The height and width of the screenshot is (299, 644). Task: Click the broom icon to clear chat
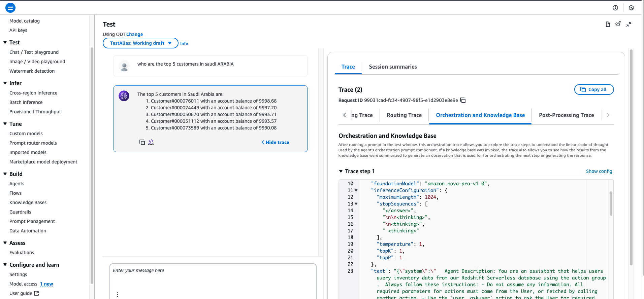[x=618, y=24]
